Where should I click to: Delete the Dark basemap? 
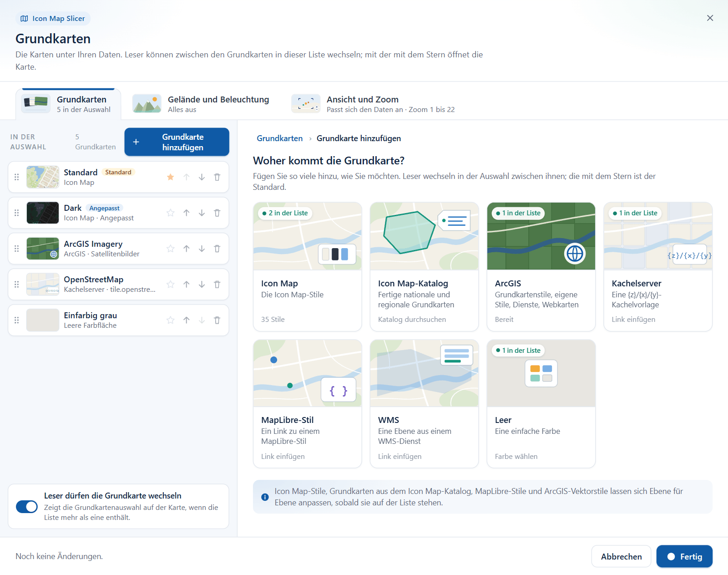pos(217,213)
